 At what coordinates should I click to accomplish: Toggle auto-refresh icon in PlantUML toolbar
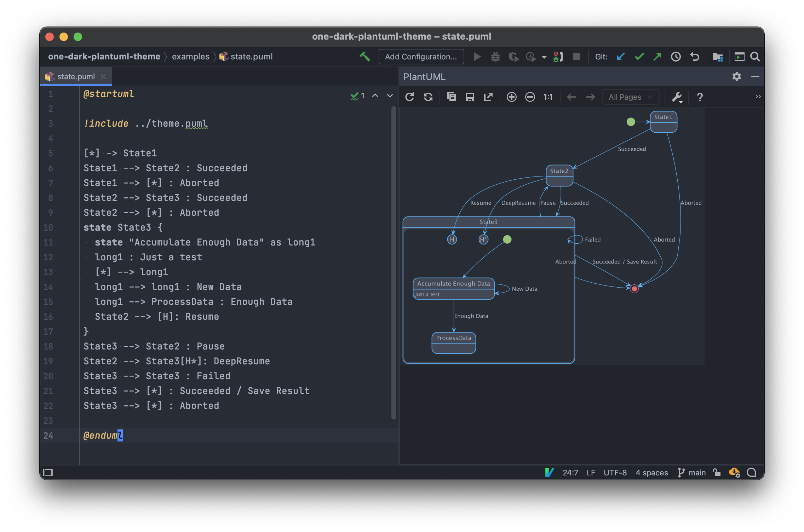[x=428, y=97]
